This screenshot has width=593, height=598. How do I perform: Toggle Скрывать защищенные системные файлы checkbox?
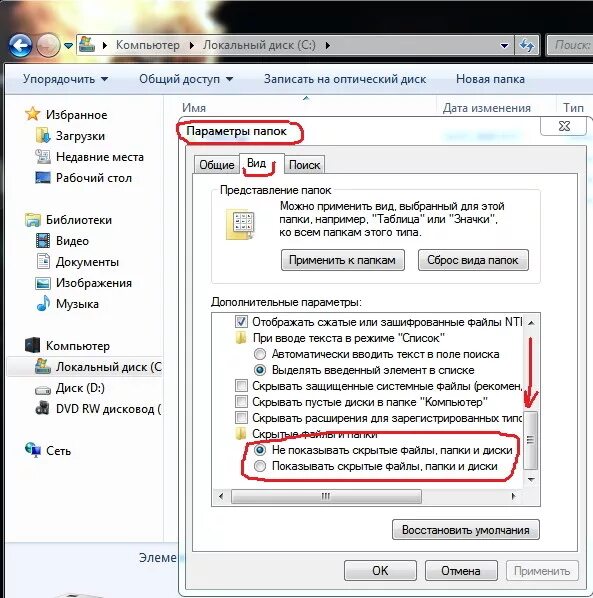pyautogui.click(x=241, y=386)
